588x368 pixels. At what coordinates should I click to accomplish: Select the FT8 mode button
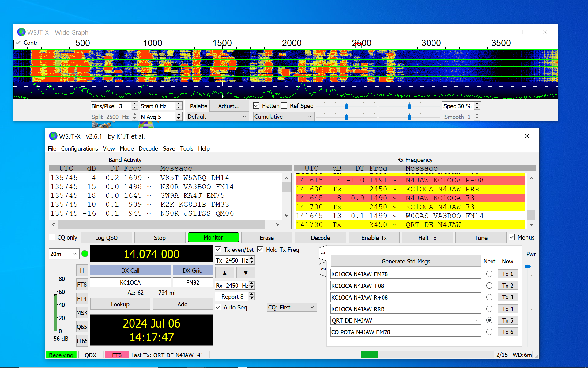point(82,284)
